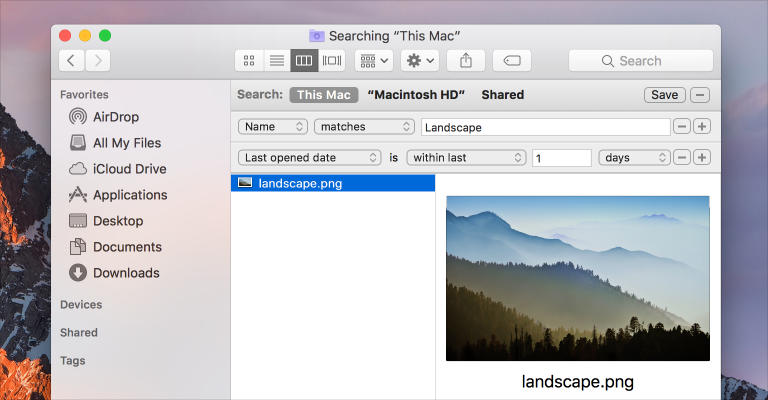Click the Landscape search text field
The width and height of the screenshot is (768, 400).
545,127
